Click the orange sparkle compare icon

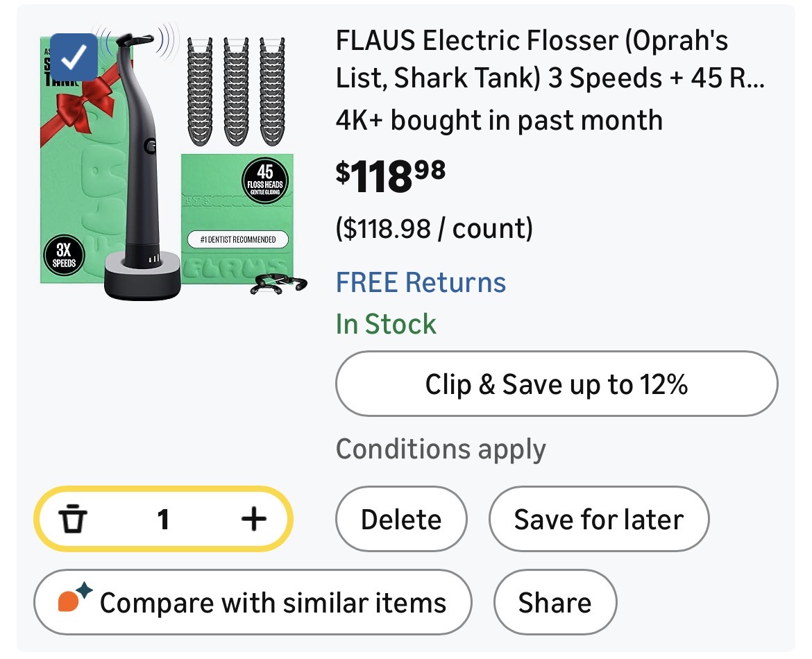point(74,601)
